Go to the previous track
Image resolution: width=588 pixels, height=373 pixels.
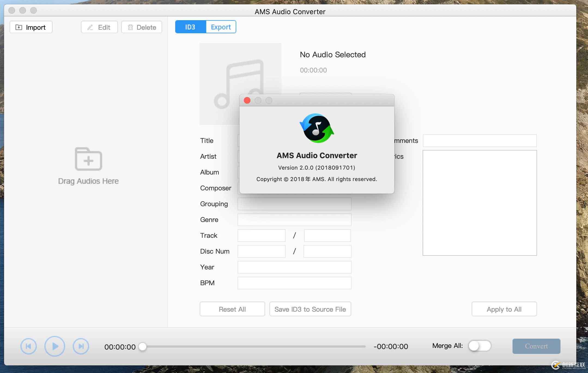(29, 346)
